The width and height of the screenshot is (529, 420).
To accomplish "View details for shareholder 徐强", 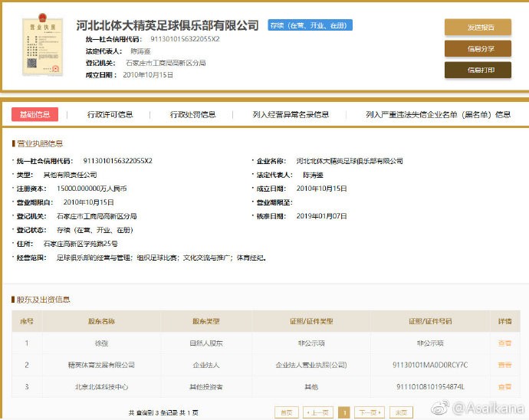I will click(x=504, y=343).
